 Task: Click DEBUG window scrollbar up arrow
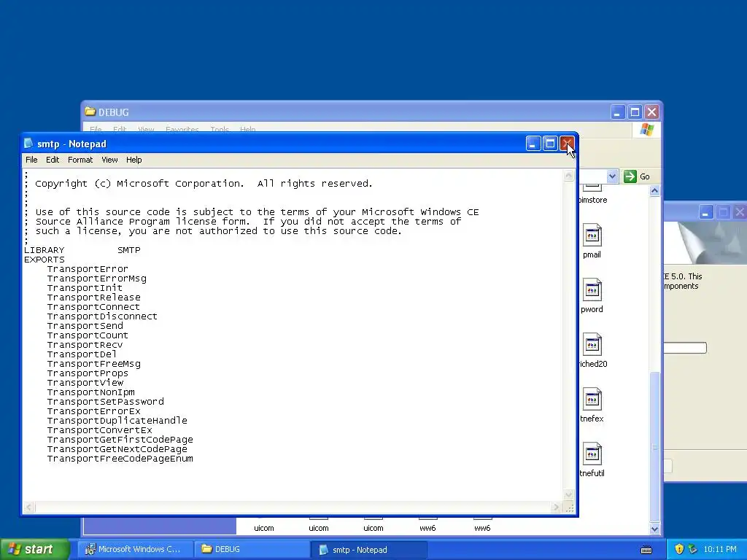click(654, 191)
